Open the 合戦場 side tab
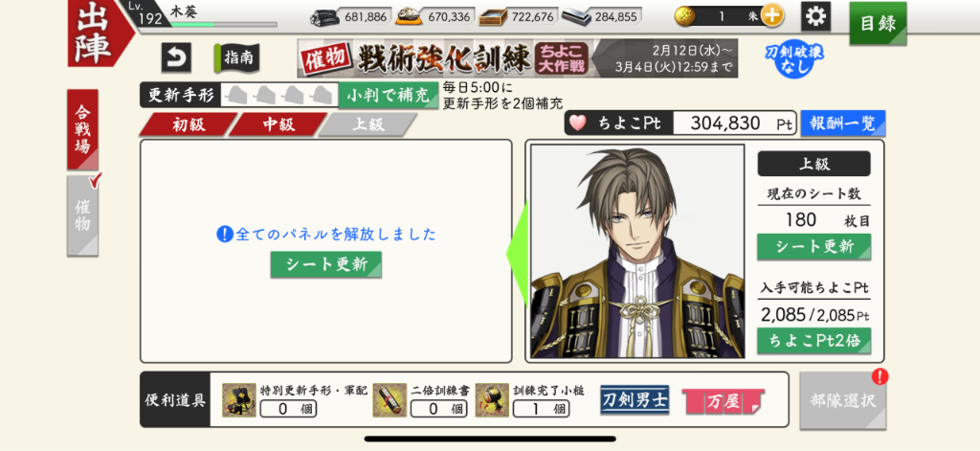Image resolution: width=980 pixels, height=451 pixels. pyautogui.click(x=82, y=129)
